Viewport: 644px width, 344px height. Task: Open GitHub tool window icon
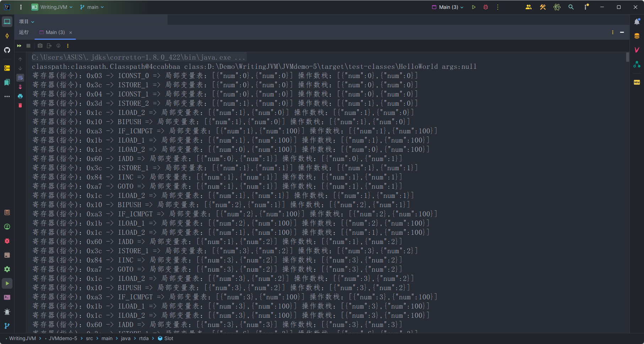click(x=7, y=50)
